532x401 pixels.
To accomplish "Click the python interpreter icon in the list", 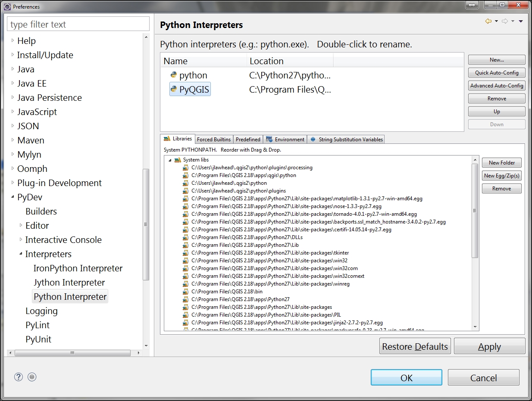I will pyautogui.click(x=173, y=75).
